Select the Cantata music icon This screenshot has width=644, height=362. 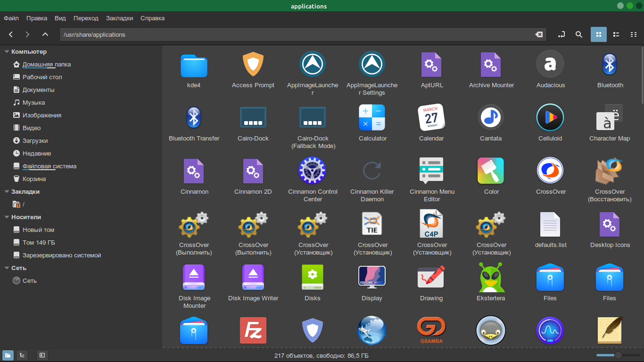pos(491,117)
